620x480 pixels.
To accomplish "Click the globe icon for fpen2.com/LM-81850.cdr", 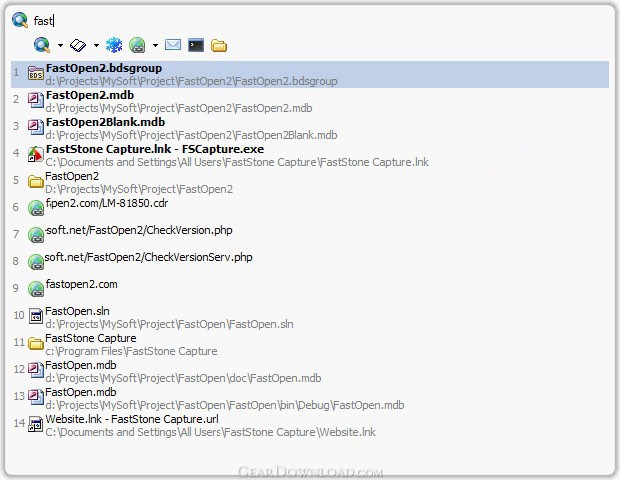I will pos(36,208).
